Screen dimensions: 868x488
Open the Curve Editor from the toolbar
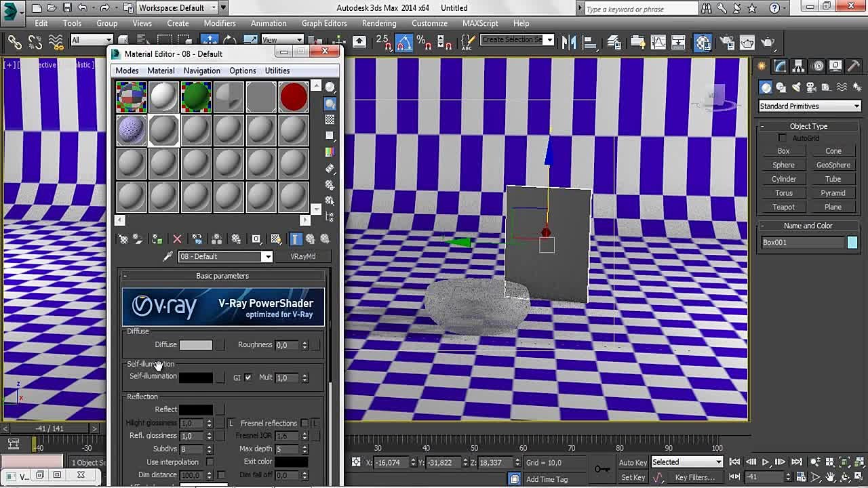point(658,43)
